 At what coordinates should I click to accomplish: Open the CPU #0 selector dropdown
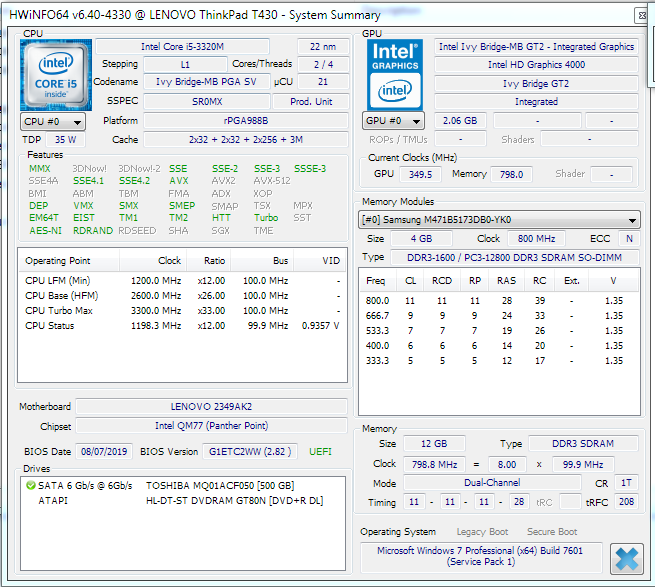pyautogui.click(x=53, y=121)
